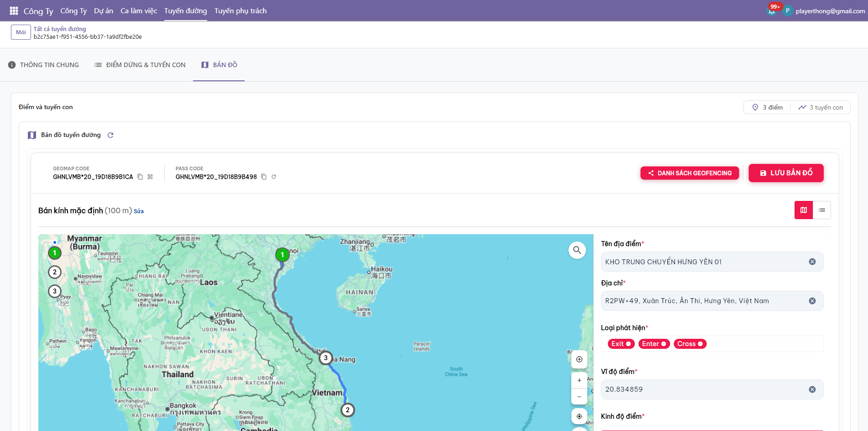Zoom the map out with the minus control
868x431 pixels.
[579, 396]
